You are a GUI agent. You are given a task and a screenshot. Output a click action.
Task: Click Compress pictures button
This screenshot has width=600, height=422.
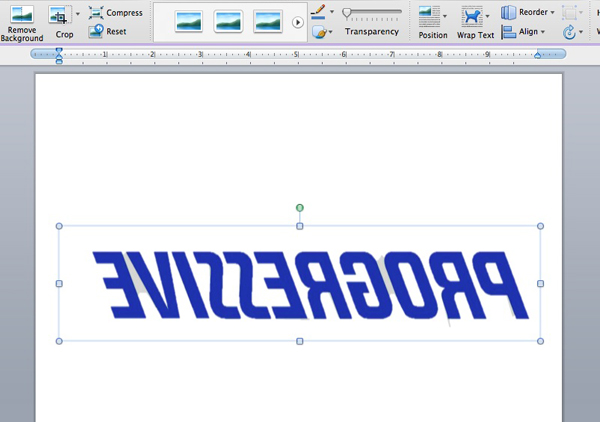point(116,13)
